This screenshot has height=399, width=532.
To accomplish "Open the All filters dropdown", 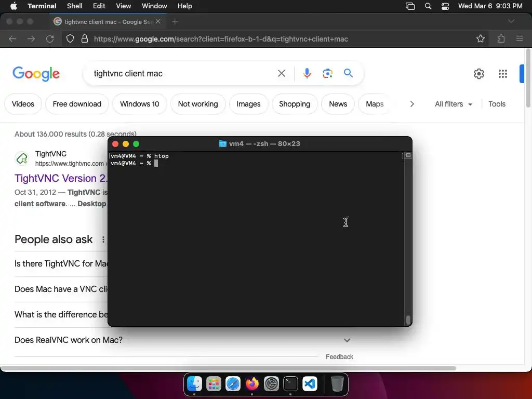I will (453, 104).
